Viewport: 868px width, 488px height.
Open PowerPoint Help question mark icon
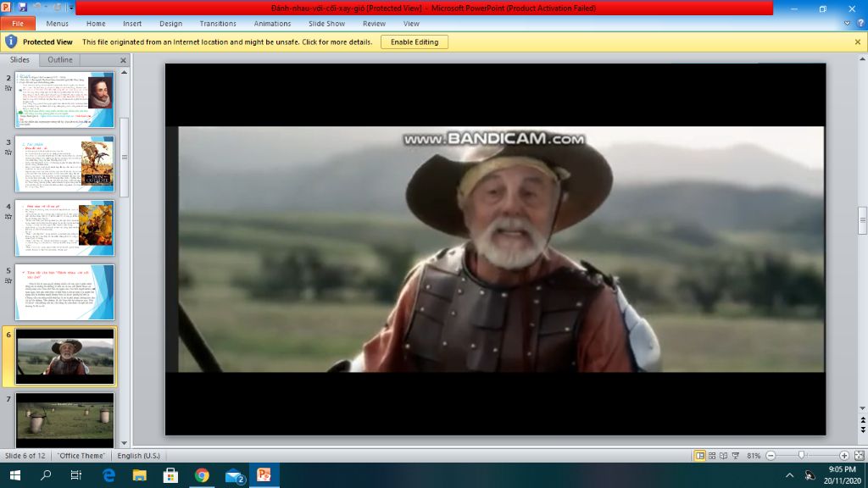[x=860, y=23]
